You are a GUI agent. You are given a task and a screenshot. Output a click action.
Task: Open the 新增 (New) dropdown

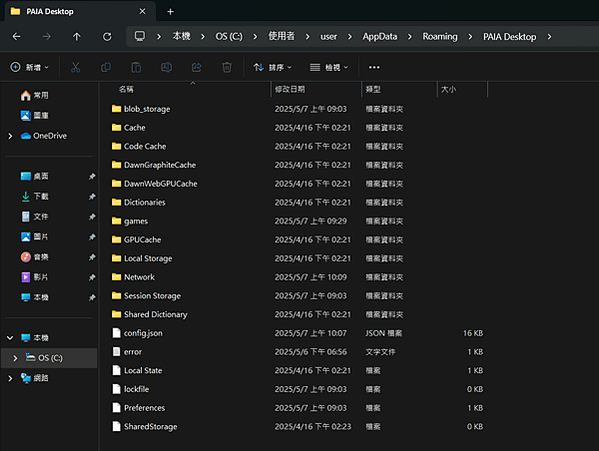coord(30,68)
